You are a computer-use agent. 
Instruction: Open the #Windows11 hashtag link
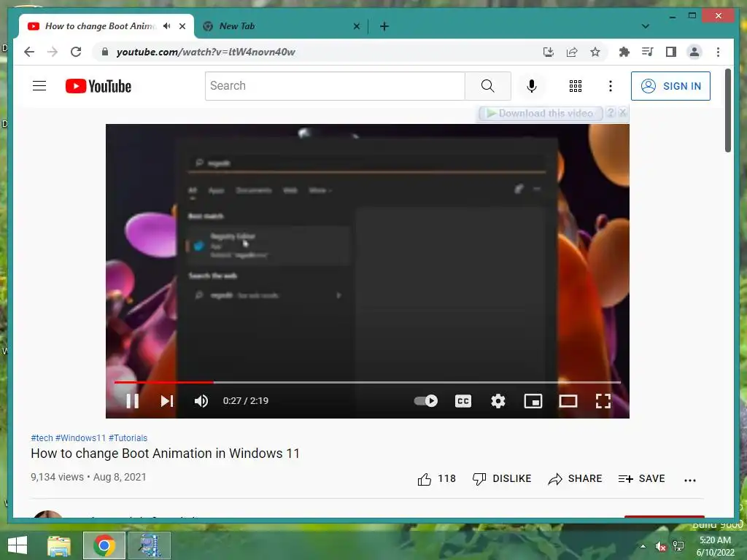(x=80, y=437)
